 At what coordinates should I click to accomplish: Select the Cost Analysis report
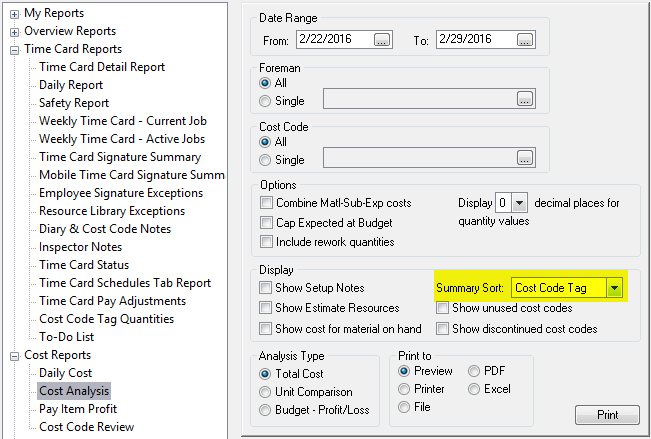tap(74, 391)
